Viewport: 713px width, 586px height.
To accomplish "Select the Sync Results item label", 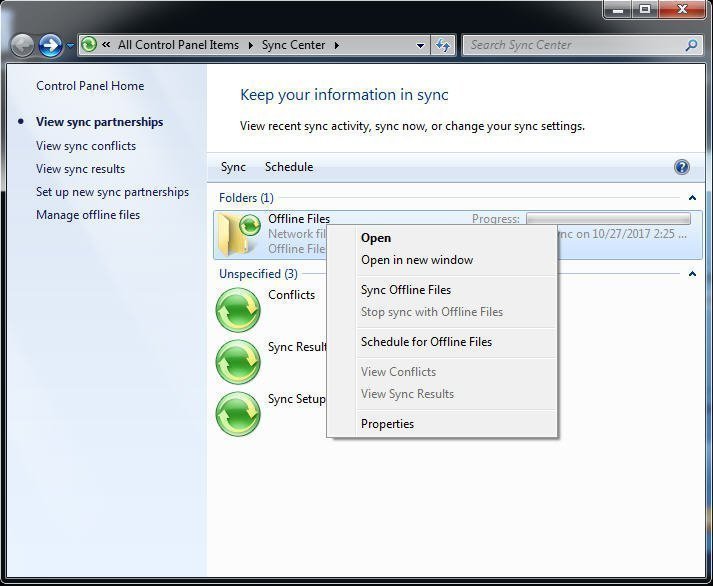I will [x=297, y=347].
